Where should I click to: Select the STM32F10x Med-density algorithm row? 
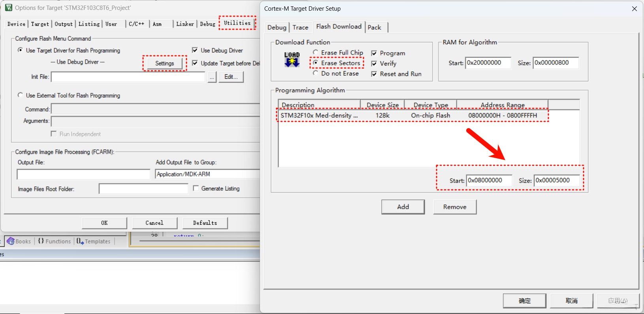(x=412, y=115)
